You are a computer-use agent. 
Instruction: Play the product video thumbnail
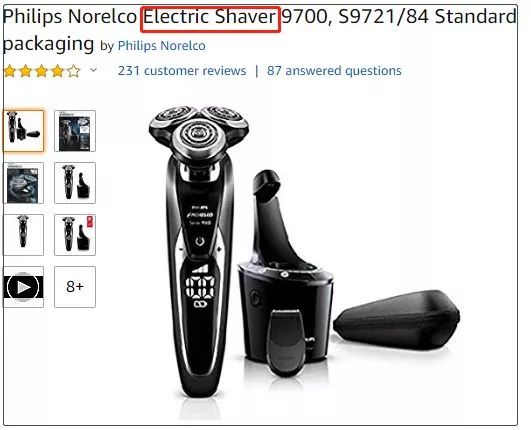24,287
